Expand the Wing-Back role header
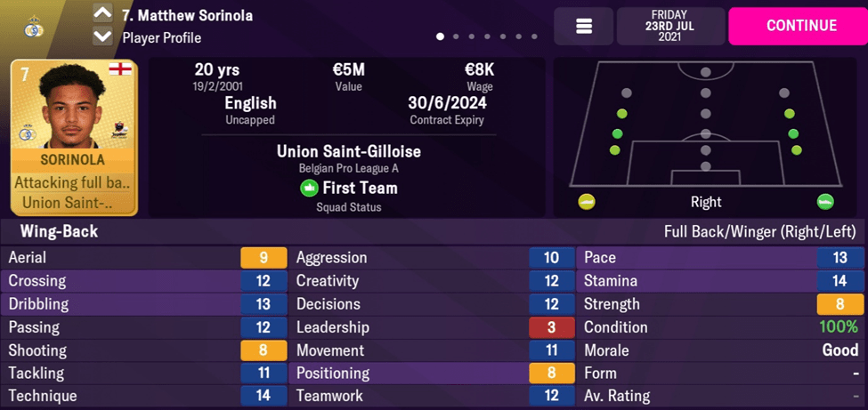This screenshot has width=868, height=410. 53,232
